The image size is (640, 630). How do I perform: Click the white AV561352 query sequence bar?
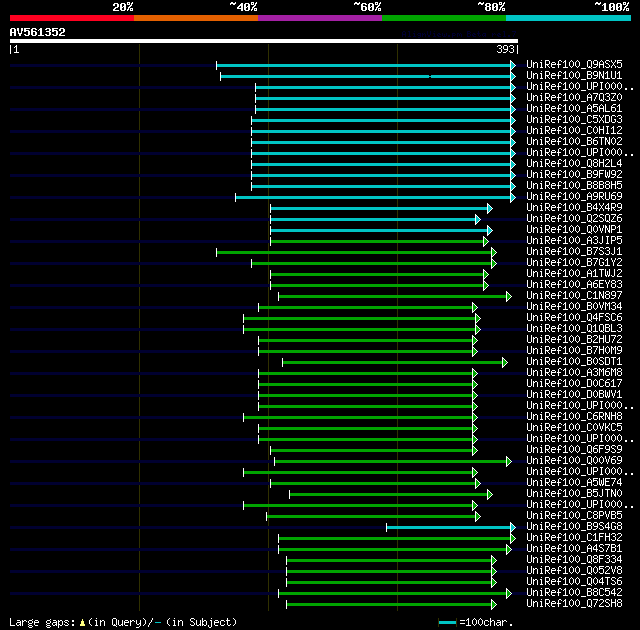pyautogui.click(x=264, y=41)
